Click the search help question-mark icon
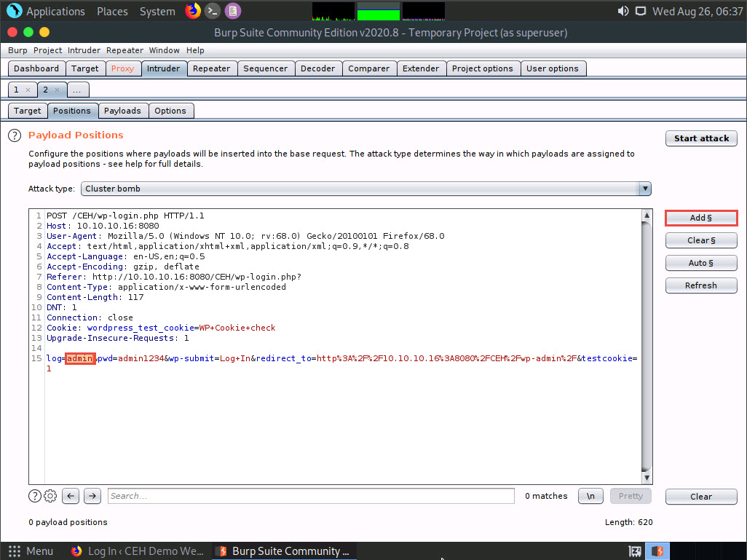Viewport: 747px width, 560px height. tap(35, 496)
